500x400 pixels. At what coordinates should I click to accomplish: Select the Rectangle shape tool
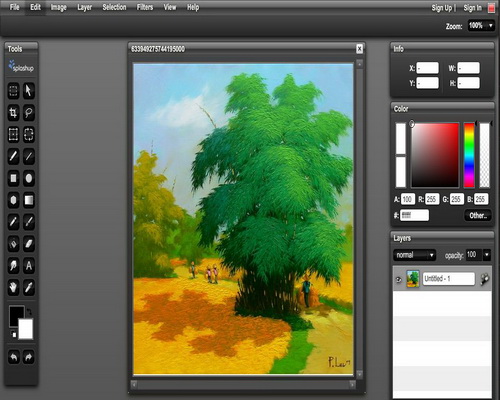point(13,178)
